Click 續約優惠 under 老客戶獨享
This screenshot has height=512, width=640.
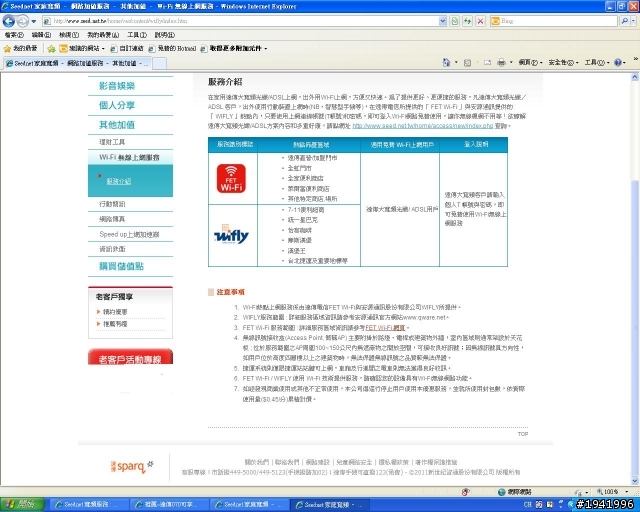(115, 312)
